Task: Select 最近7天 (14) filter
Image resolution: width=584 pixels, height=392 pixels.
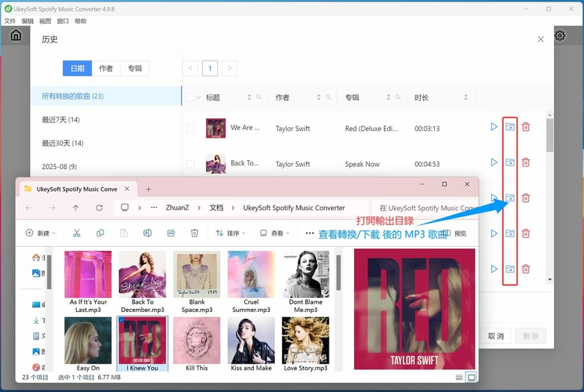Action: pyautogui.click(x=106, y=120)
